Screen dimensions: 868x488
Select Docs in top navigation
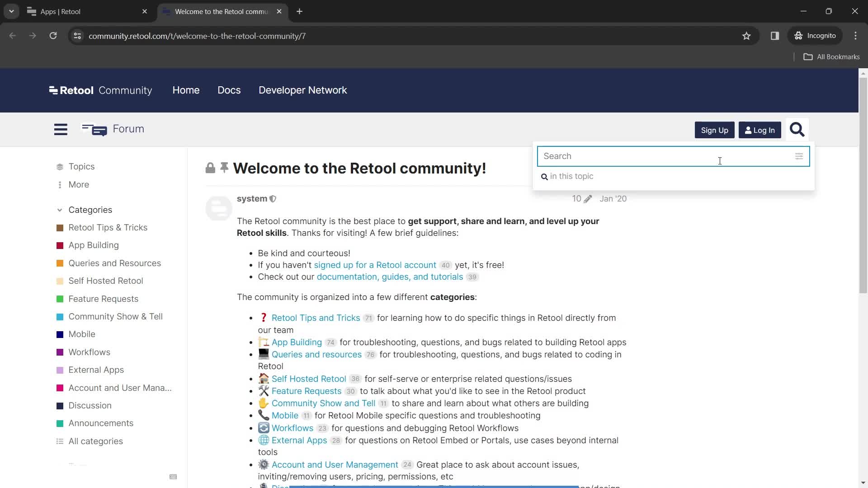coord(229,90)
